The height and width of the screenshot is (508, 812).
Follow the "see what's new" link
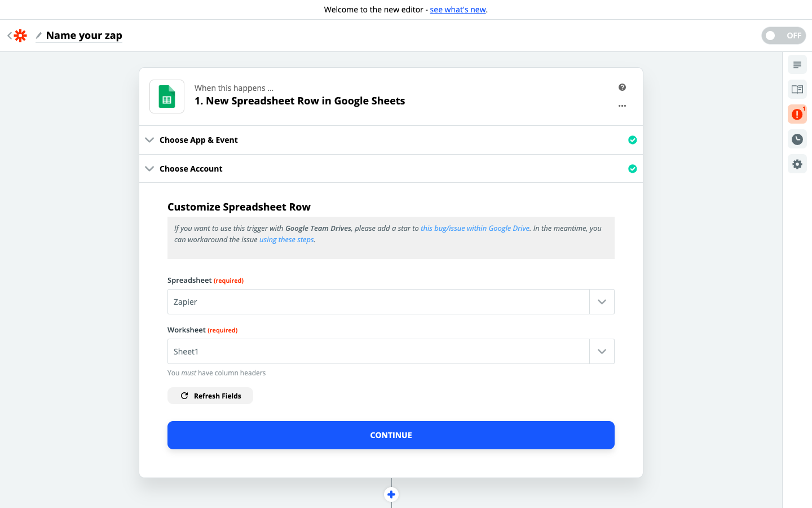click(458, 10)
